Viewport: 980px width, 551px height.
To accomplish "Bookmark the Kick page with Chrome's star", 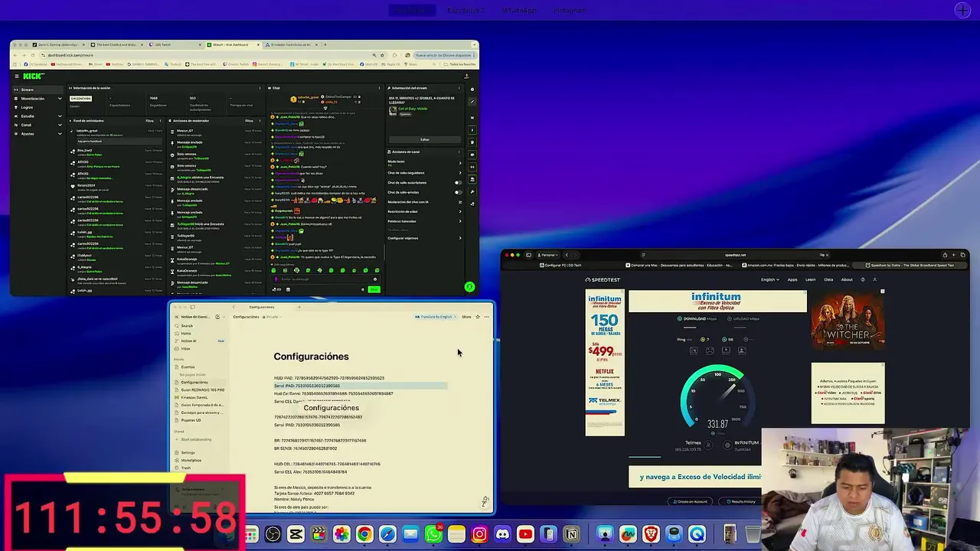I will tap(383, 55).
